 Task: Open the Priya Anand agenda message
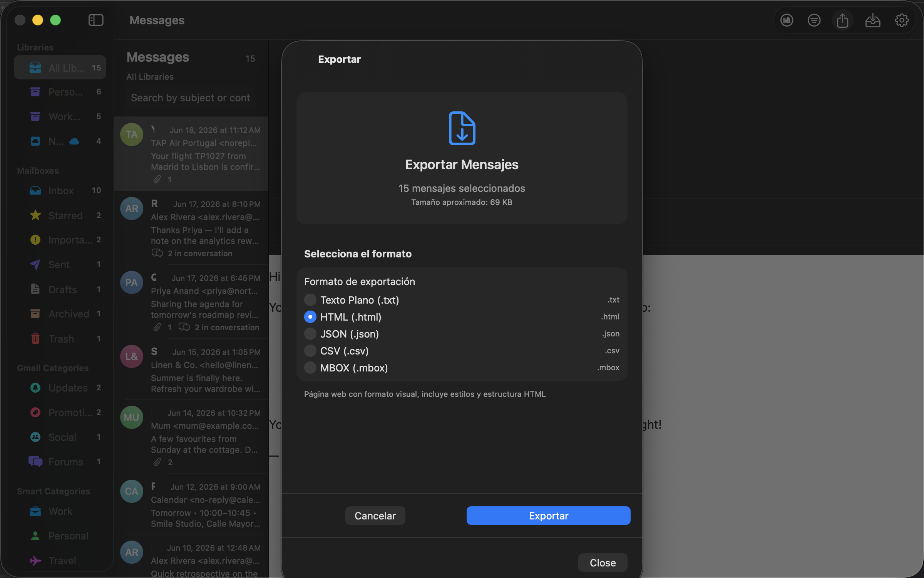(191, 302)
